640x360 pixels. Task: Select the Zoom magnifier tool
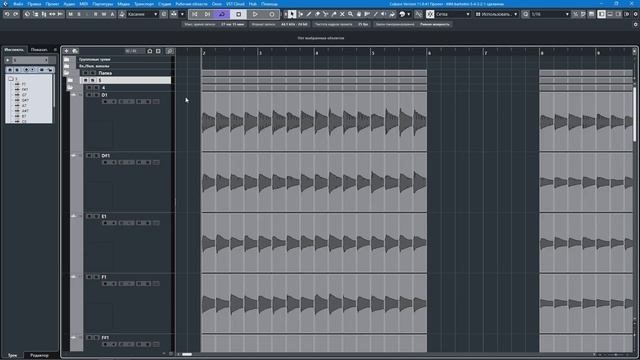351,14
